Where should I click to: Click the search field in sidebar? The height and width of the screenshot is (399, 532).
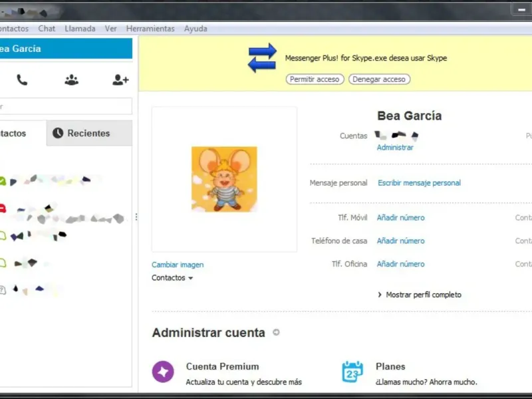66,106
